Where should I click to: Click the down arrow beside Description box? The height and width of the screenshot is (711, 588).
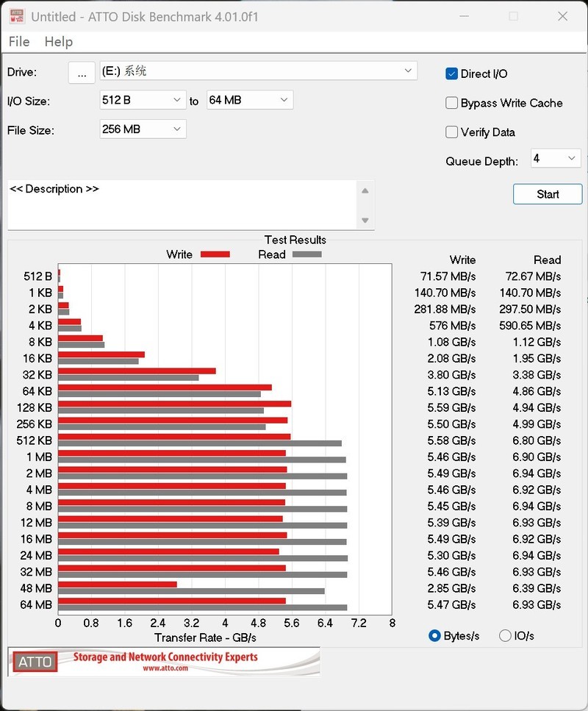365,219
